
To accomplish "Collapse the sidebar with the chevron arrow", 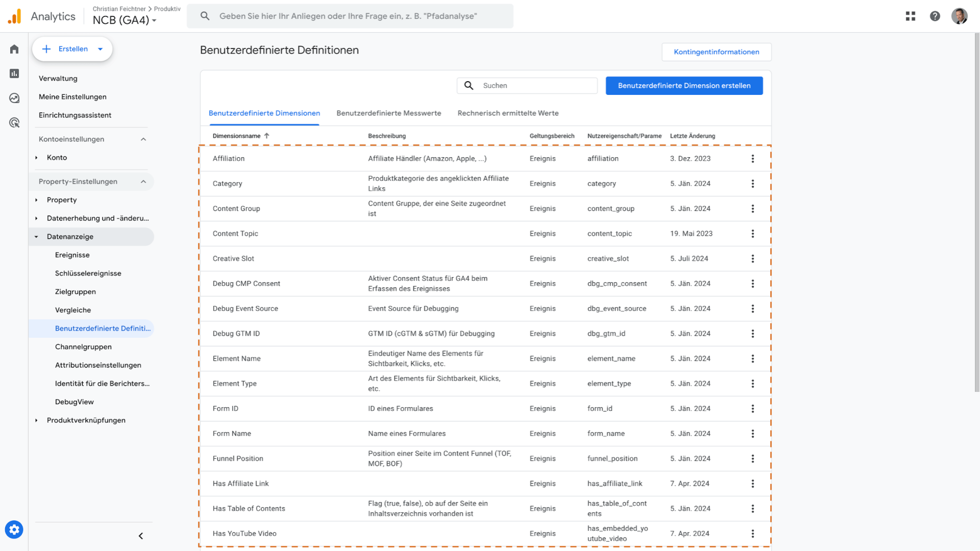I will 141,536.
